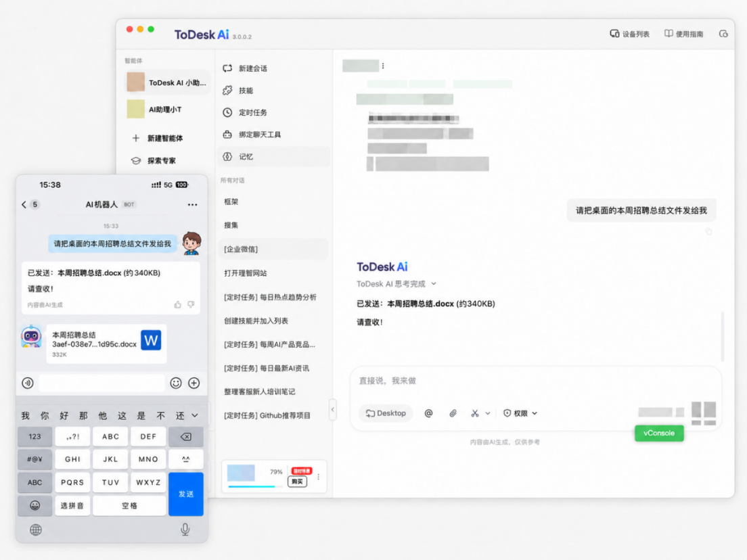Dislike the AI reply with thumbs down
The height and width of the screenshot is (560, 747).
click(x=191, y=304)
